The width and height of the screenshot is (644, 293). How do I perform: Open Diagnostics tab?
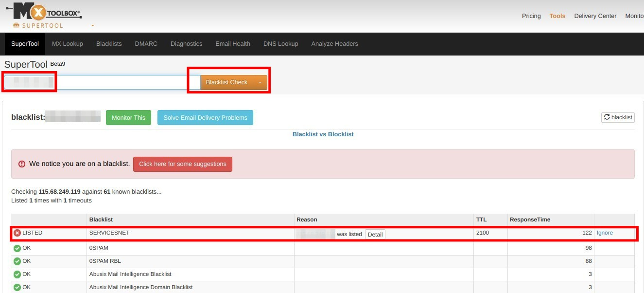[186, 44]
